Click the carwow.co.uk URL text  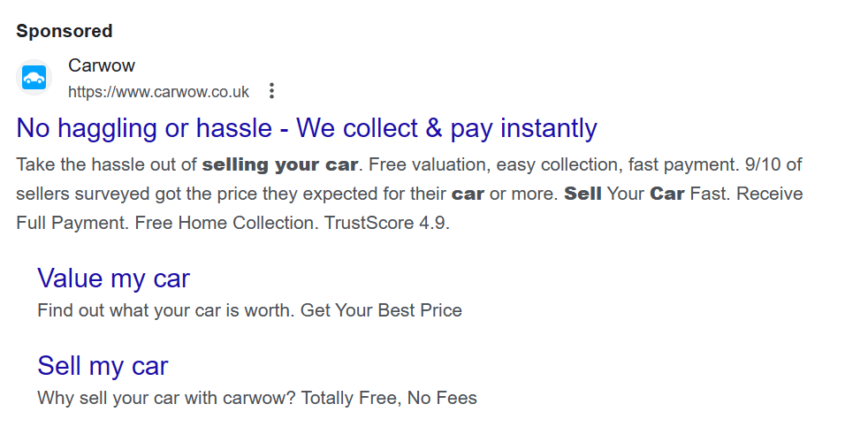coord(158,91)
